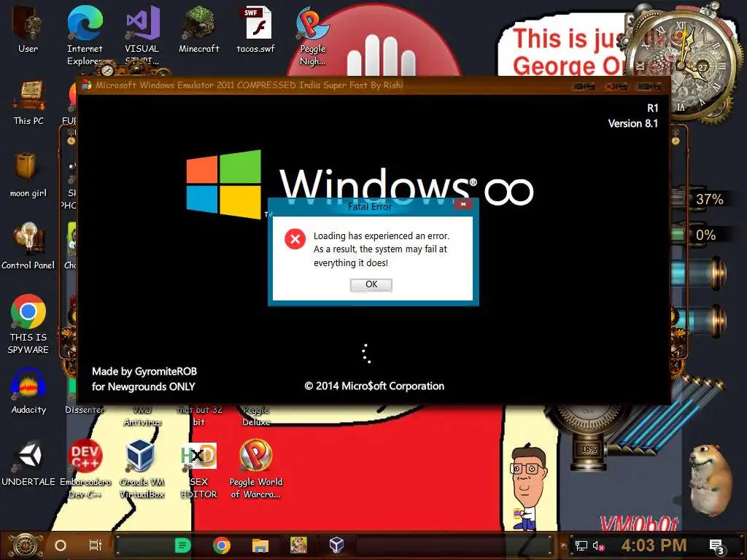Open the hex editor icon labeled SEX EDITOR
747x560 pixels.
198,470
